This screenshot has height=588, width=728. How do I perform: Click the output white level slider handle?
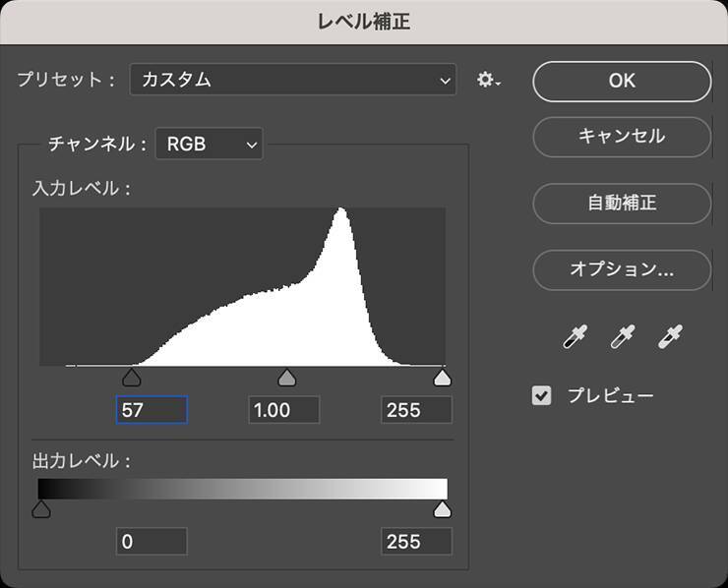(x=443, y=508)
